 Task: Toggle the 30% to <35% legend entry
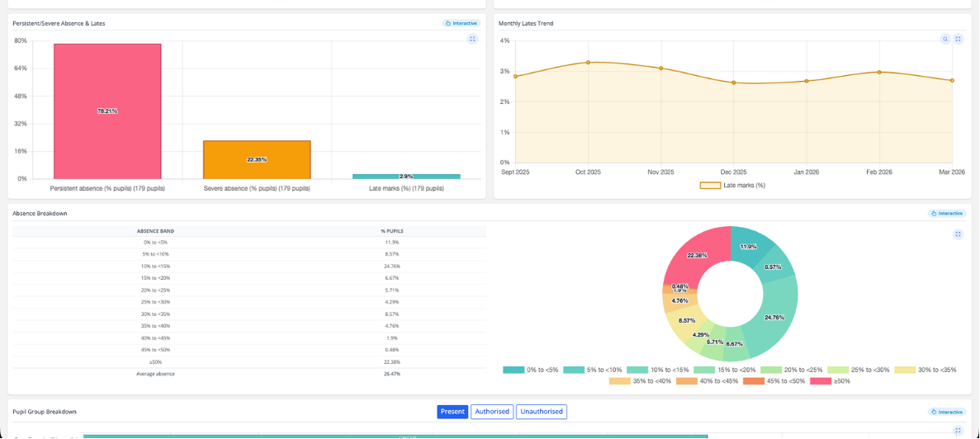926,370
